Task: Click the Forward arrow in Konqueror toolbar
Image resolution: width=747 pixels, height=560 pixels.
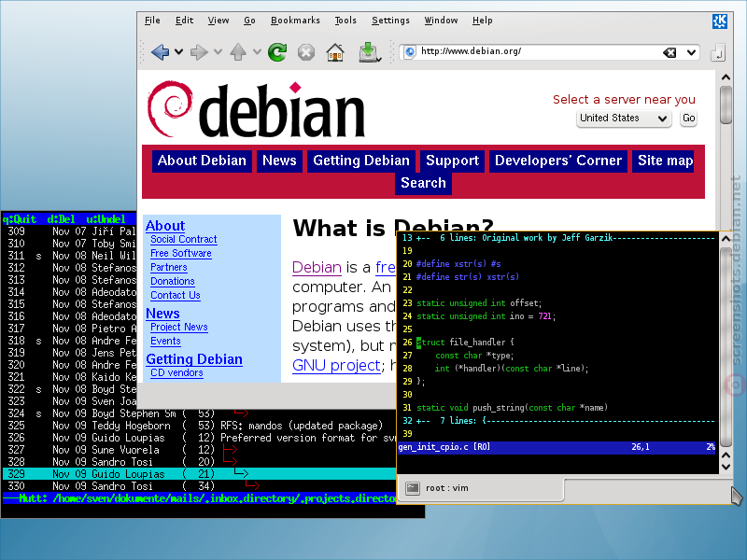Action: click(x=199, y=51)
